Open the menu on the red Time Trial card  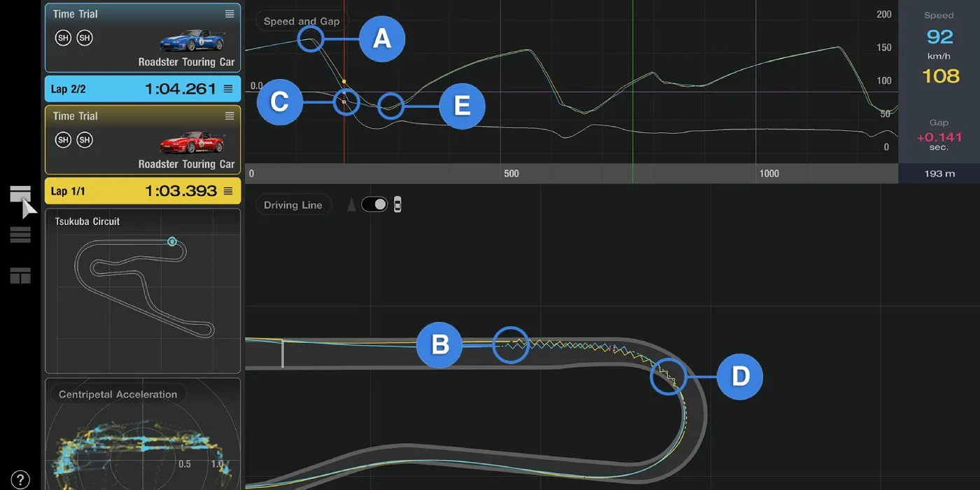230,115
